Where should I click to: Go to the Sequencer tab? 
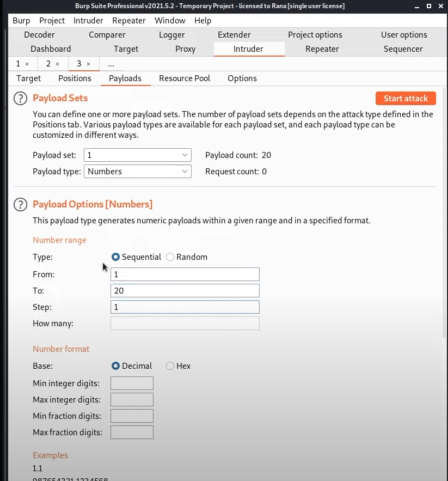403,49
